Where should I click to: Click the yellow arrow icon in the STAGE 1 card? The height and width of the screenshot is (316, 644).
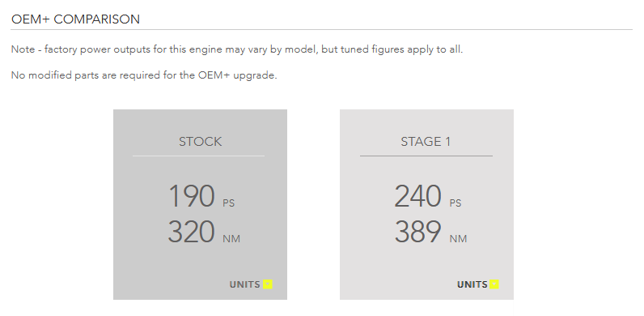click(494, 284)
